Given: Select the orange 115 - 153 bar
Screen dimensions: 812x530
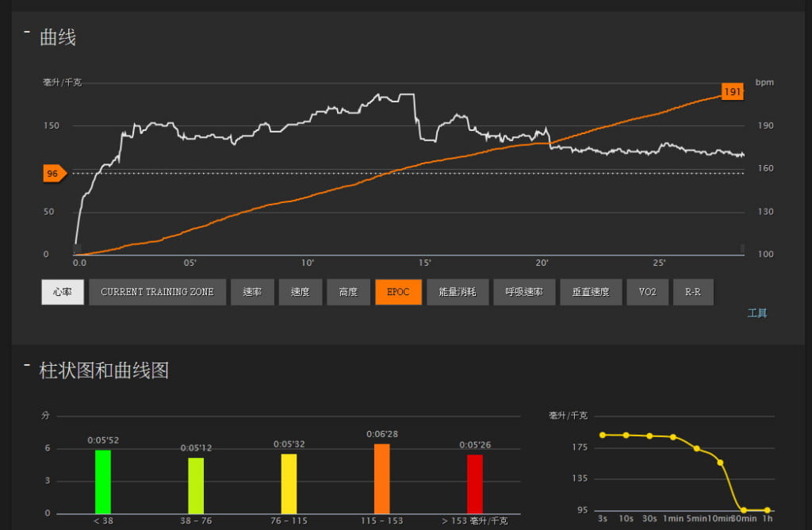Looking at the screenshot, I should [382, 478].
